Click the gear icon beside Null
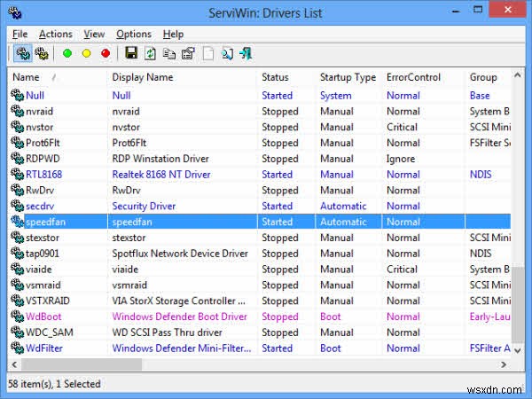Screen dimensions: 532x399 (x=17, y=95)
